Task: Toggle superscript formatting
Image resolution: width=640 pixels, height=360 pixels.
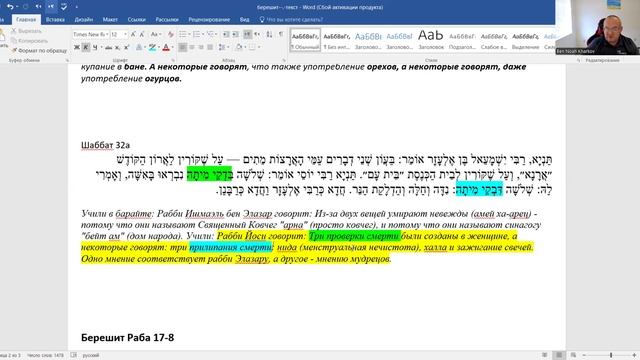Action: point(127,47)
